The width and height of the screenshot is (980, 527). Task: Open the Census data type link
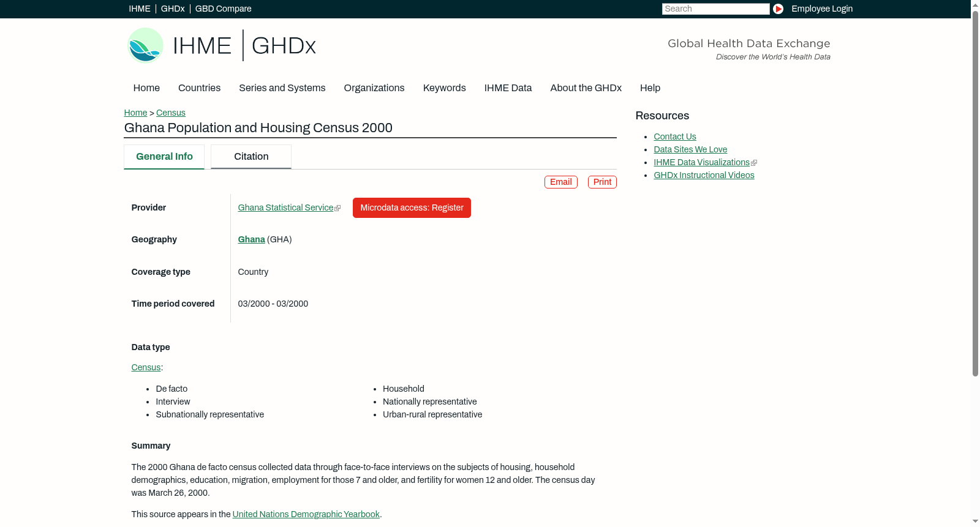point(146,367)
